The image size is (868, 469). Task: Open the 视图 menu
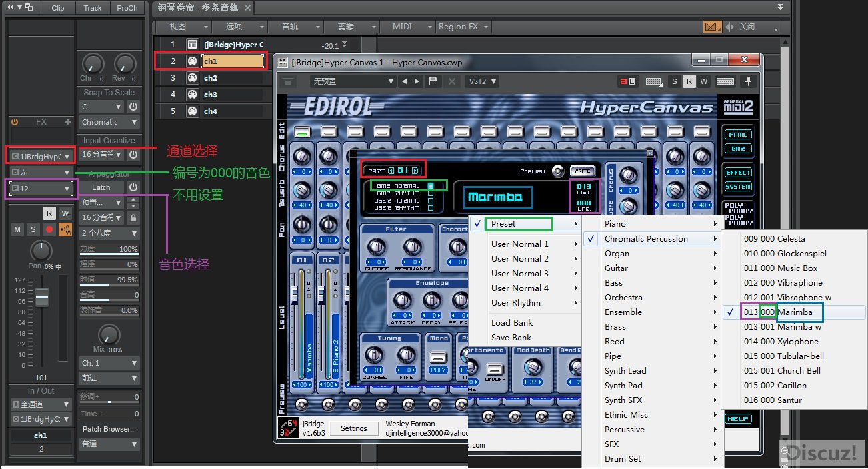[x=183, y=27]
